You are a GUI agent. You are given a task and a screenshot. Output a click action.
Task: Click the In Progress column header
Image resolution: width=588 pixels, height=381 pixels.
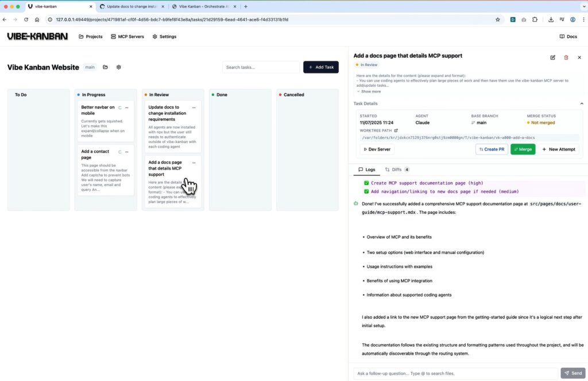(94, 95)
